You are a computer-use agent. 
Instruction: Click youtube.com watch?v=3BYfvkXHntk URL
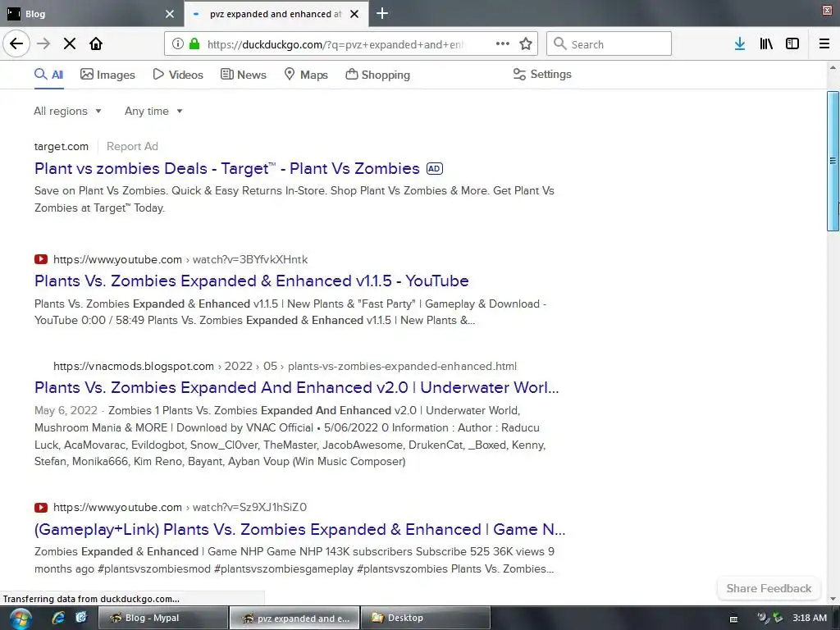pyautogui.click(x=180, y=259)
